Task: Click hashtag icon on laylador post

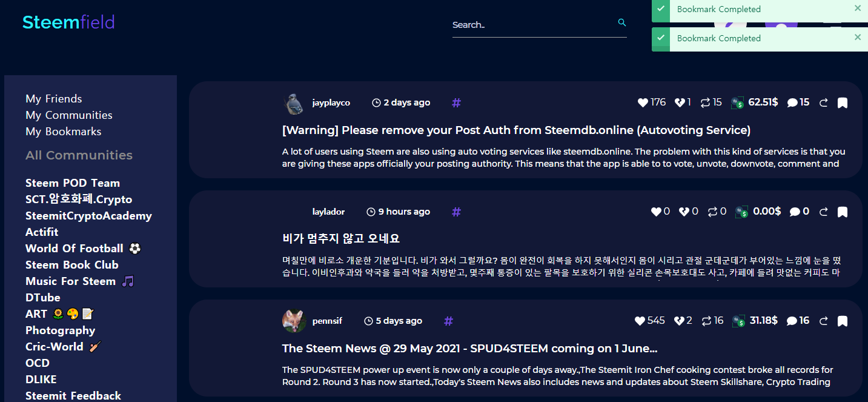Action: tap(456, 212)
